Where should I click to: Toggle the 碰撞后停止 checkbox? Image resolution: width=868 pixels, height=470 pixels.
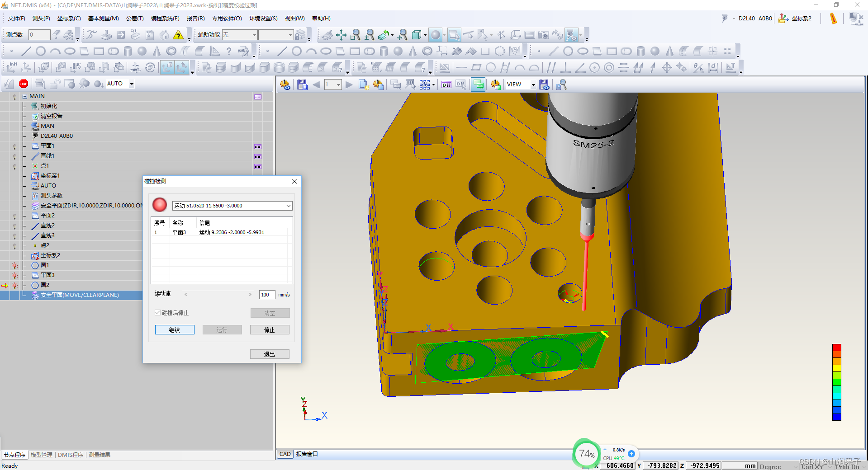tap(158, 313)
